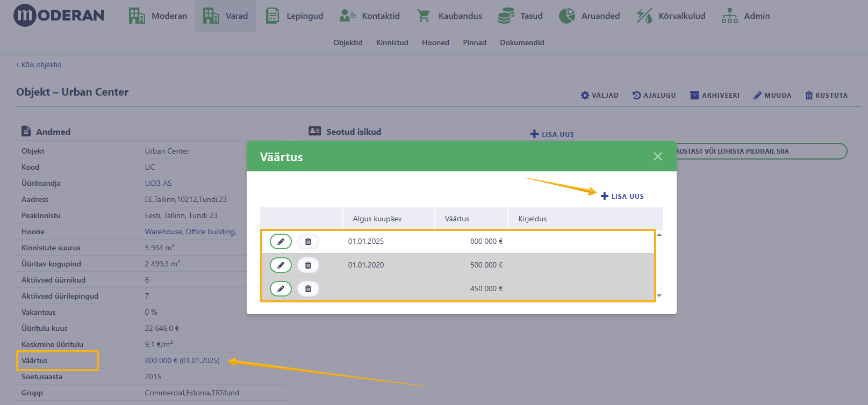
Task: Edit the 450 000 € value row
Action: coord(281,289)
